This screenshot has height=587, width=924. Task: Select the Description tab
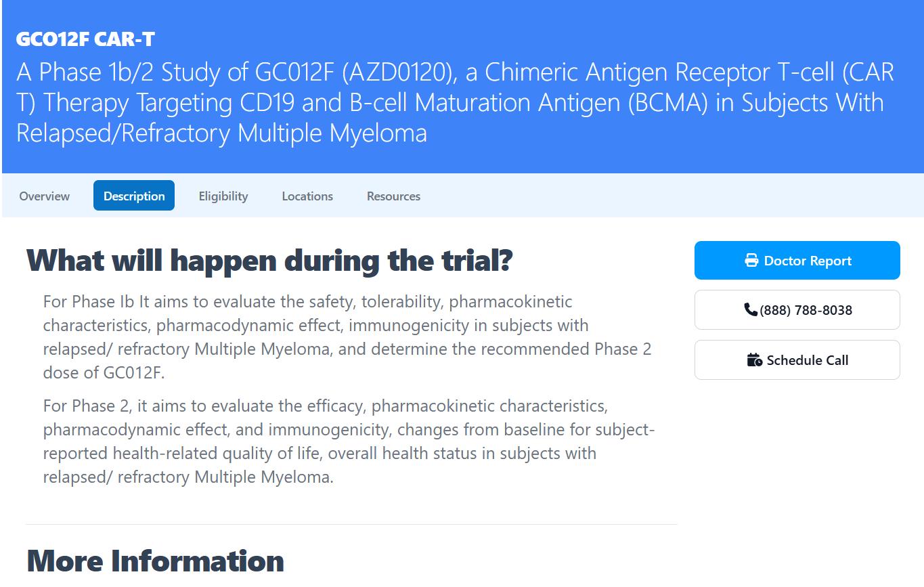[x=134, y=196]
